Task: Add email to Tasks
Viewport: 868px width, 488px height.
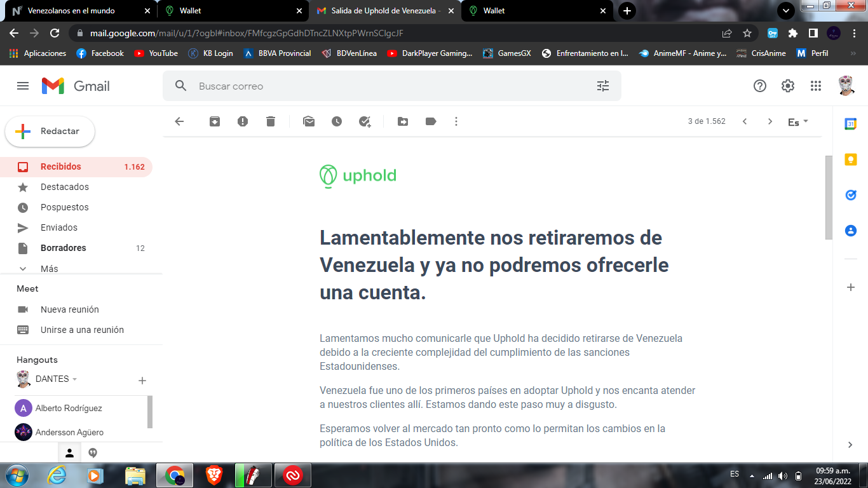Action: [x=365, y=121]
